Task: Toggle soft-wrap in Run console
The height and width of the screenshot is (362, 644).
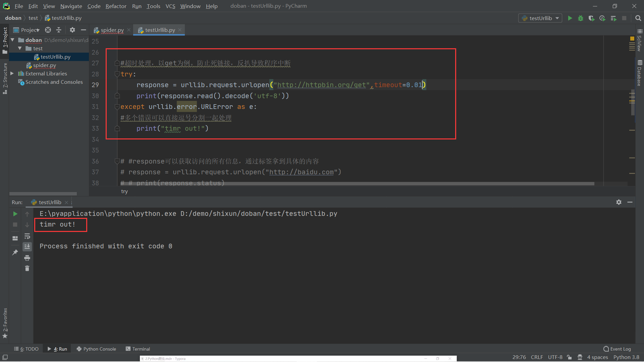Action: click(27, 236)
